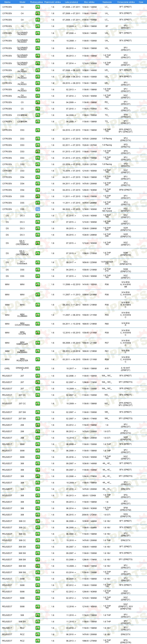Click the 200kW / 272KM power cell
Image resolution: width=147 pixels, height=644 pixels.
click(x=89, y=515)
